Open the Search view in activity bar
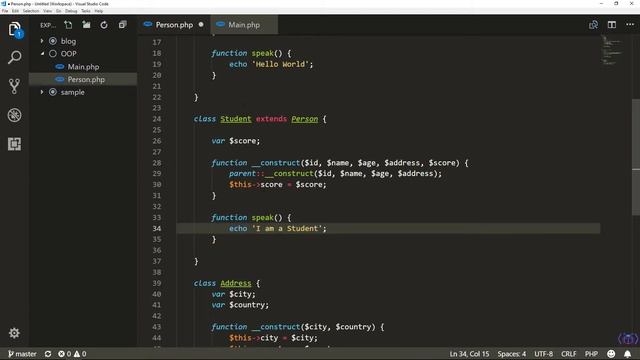 point(15,58)
